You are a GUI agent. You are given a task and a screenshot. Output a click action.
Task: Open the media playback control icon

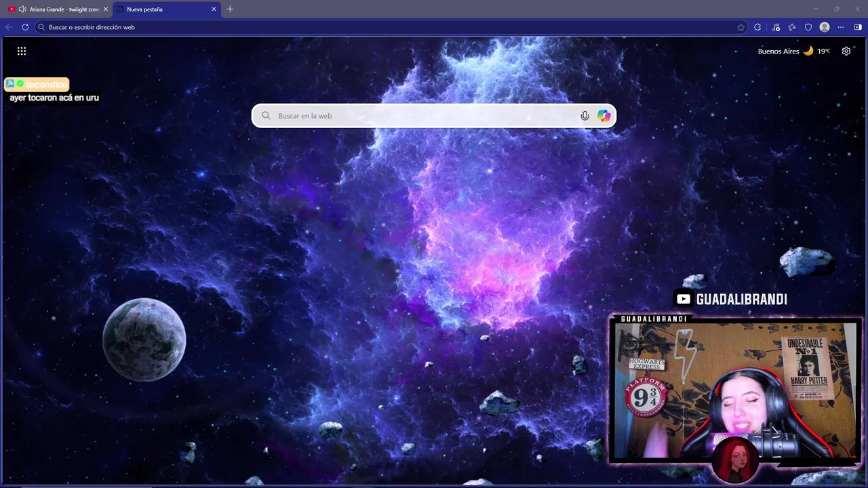[x=776, y=27]
